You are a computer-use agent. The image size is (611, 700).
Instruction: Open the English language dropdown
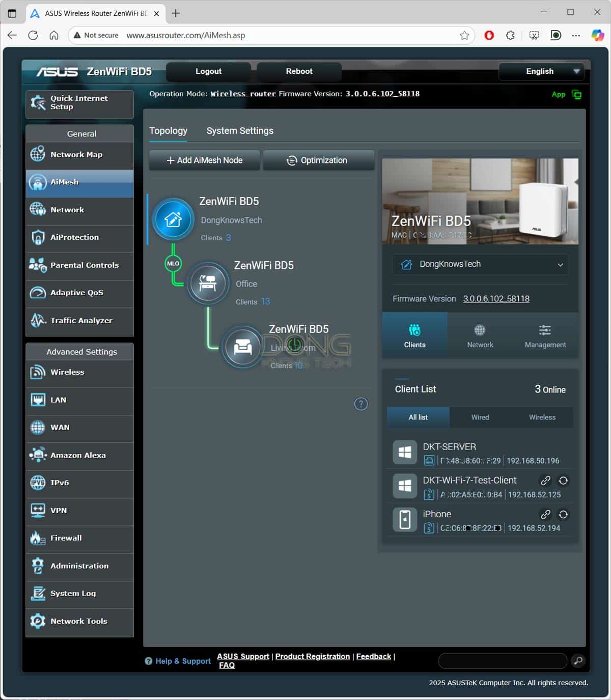(x=541, y=71)
